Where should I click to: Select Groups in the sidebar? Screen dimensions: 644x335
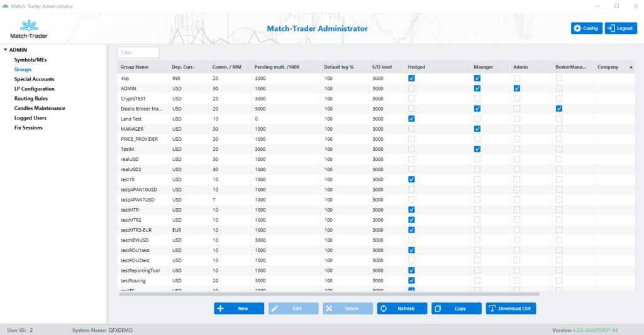click(x=23, y=69)
